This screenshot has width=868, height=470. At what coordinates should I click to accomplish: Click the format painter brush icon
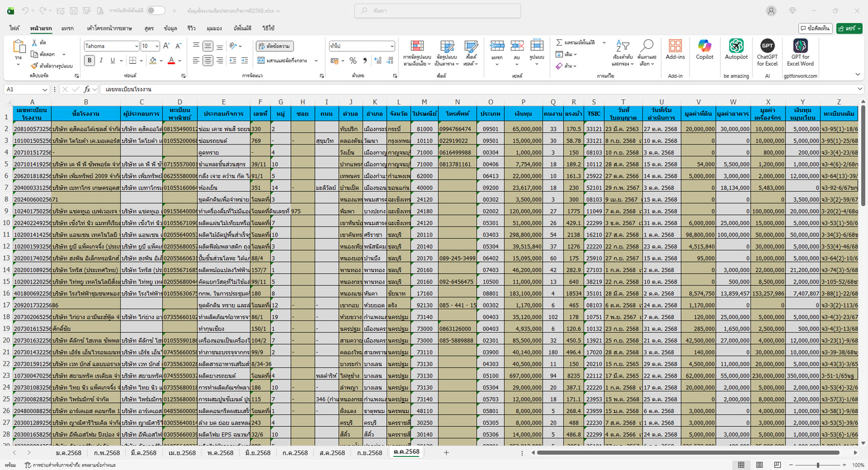(35, 66)
